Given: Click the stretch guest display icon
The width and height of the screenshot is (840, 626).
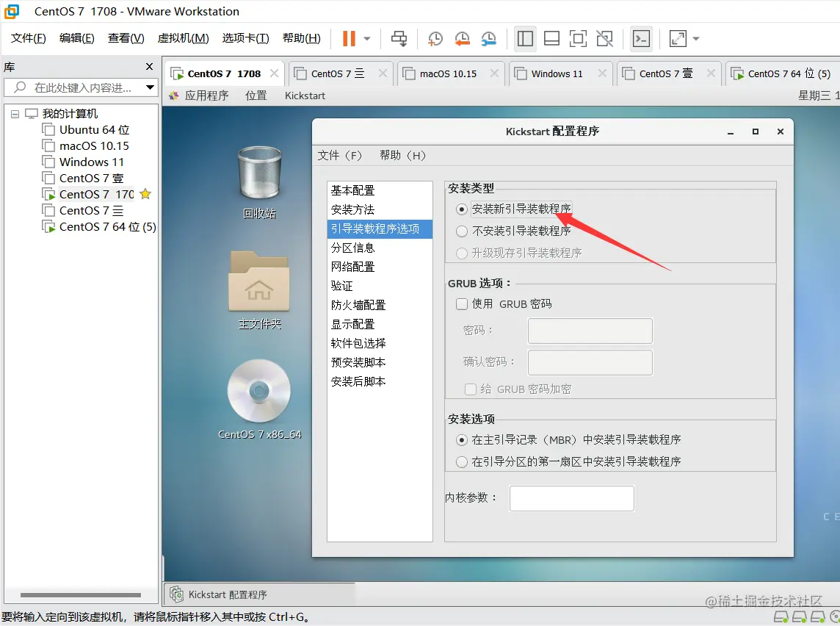Looking at the screenshot, I should pos(678,39).
